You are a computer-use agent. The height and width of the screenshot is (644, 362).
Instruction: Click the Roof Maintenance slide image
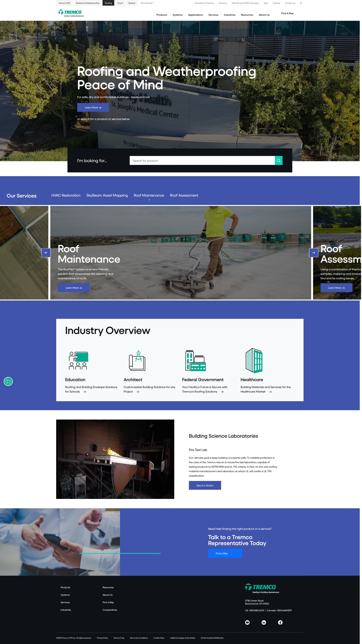(x=181, y=253)
